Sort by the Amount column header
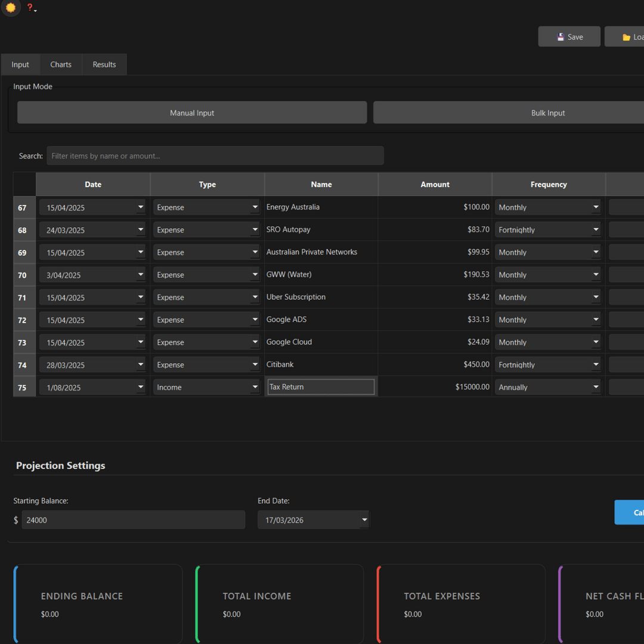Image resolution: width=644 pixels, height=644 pixels. 435,184
